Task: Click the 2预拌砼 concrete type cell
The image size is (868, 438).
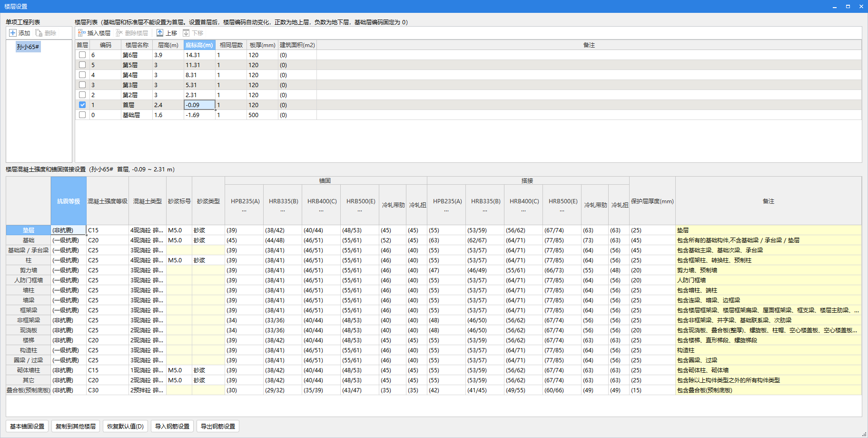Action: [x=148, y=390]
